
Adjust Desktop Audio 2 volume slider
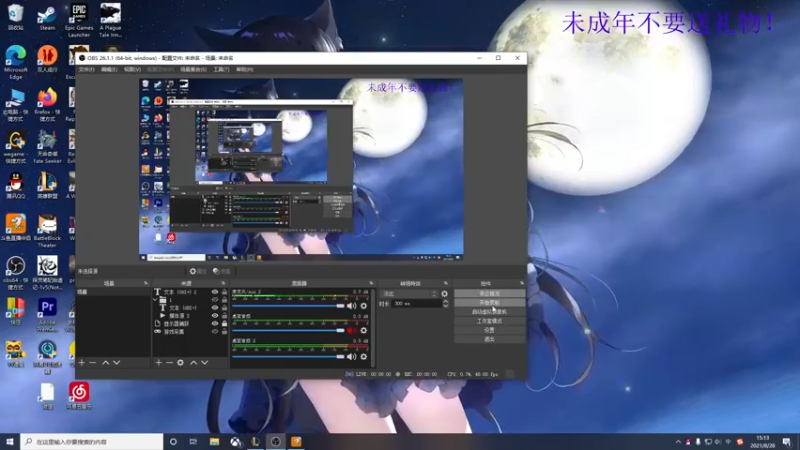[288, 357]
